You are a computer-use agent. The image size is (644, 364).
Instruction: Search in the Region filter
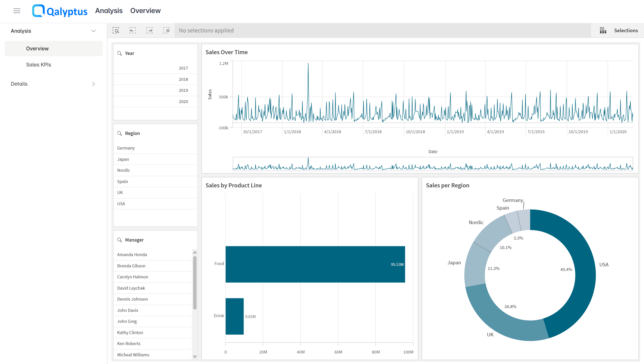click(x=119, y=133)
